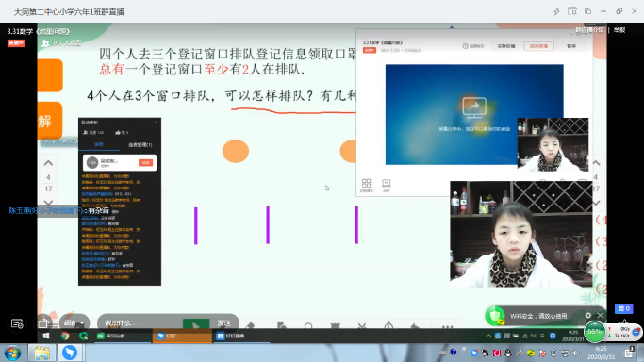
Task: Click the next page down chevron
Action: tap(48, 202)
